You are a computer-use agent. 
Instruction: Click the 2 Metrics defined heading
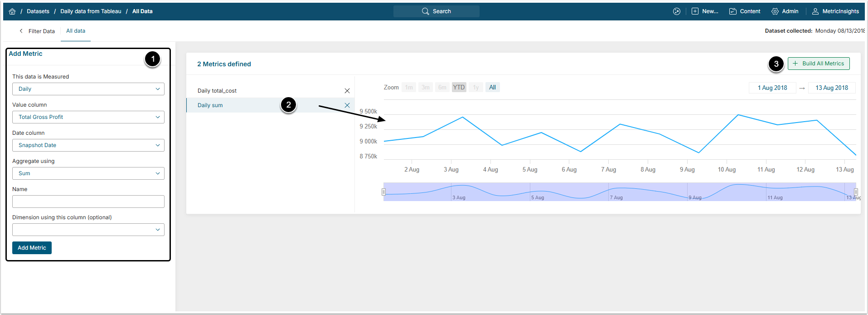pos(224,64)
